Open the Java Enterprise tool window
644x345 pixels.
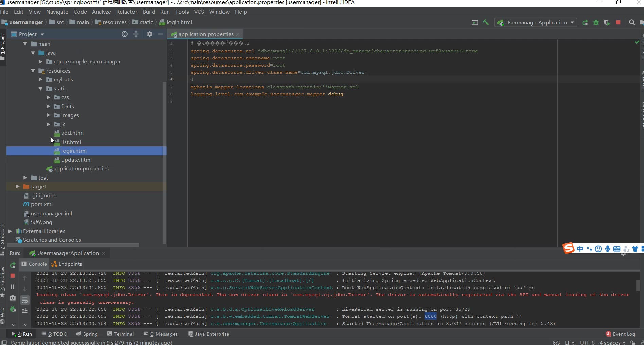coord(209,334)
